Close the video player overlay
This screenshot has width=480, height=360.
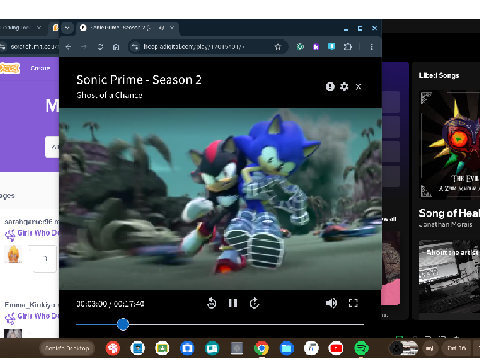(358, 87)
